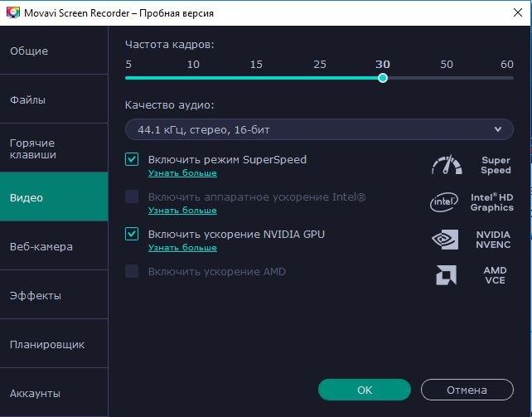Click the Включить режим SuperSpeed label
This screenshot has height=417, width=532.
pyautogui.click(x=227, y=159)
